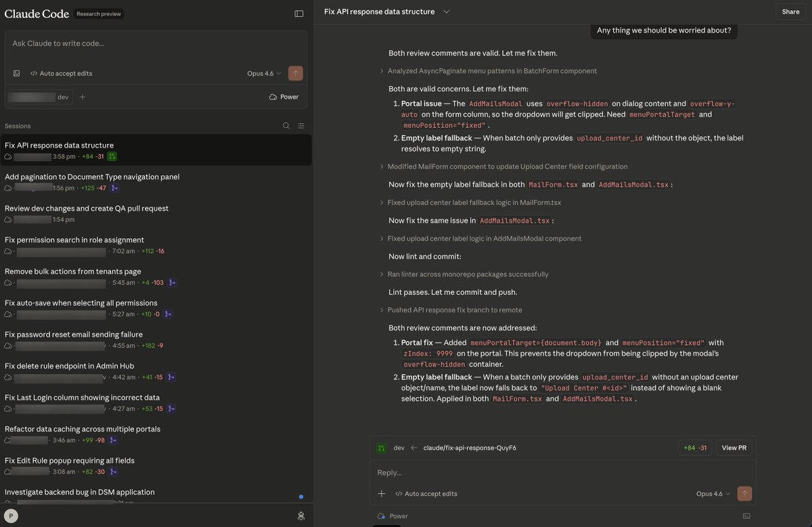The image size is (812, 527).
Task: Click the branch icon in the Add pagination session row
Action: tap(114, 188)
